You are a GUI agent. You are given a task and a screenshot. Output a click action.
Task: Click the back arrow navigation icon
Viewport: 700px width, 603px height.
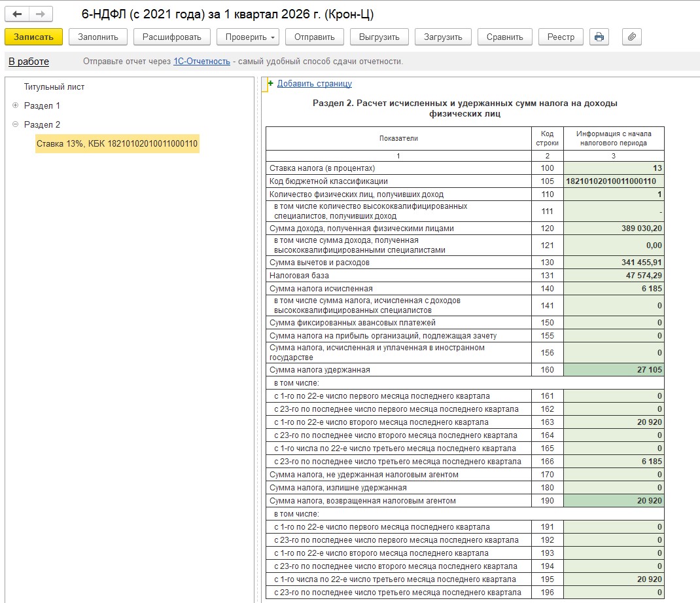tap(17, 14)
